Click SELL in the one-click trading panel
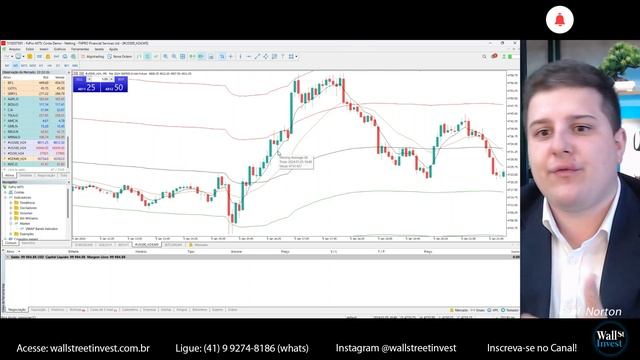 click(80, 79)
